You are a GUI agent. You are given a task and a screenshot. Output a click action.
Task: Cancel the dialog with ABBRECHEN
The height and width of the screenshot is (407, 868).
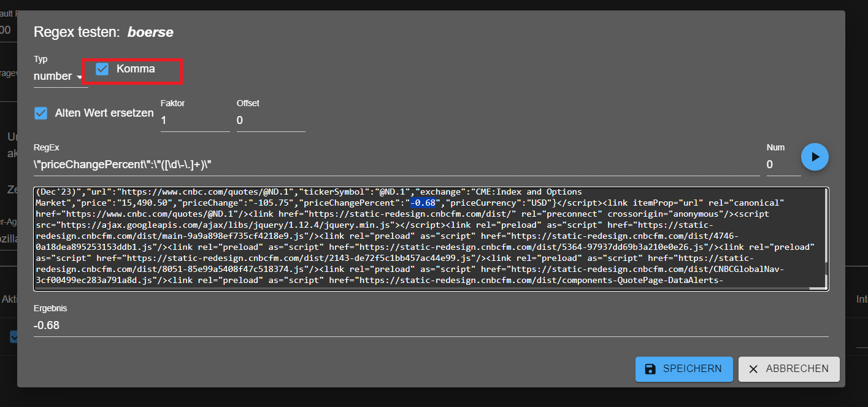[x=789, y=369]
